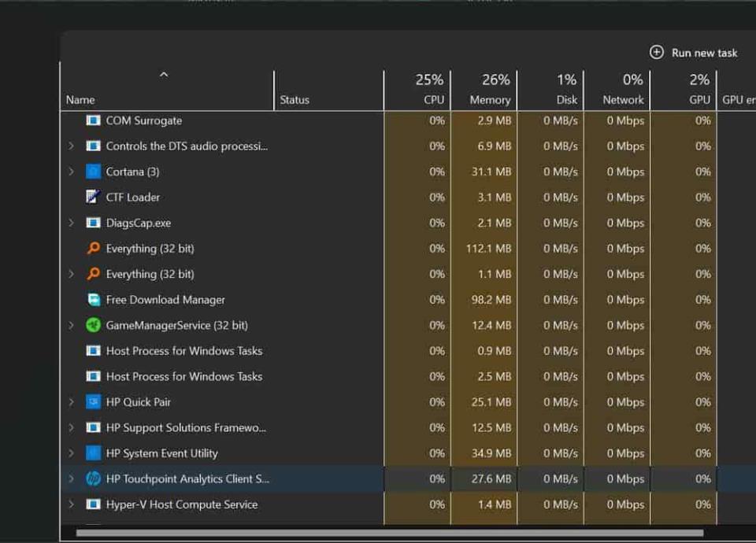Click the Run new task button

pos(694,53)
